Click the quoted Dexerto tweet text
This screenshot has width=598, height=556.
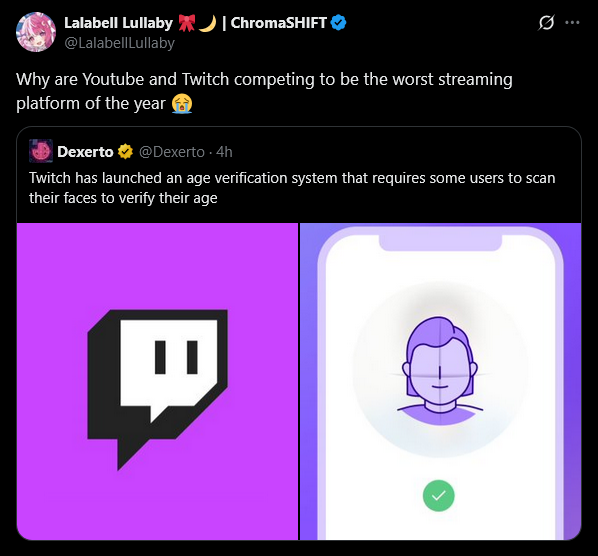click(292, 188)
